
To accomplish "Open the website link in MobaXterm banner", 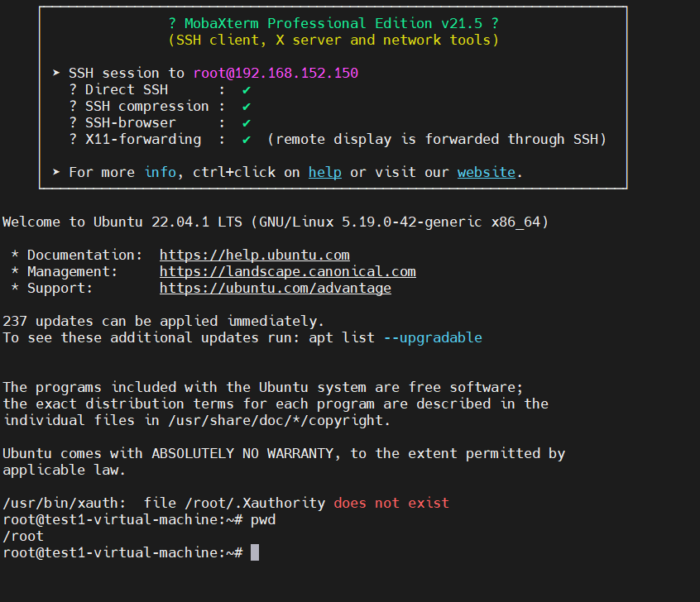I will [487, 172].
